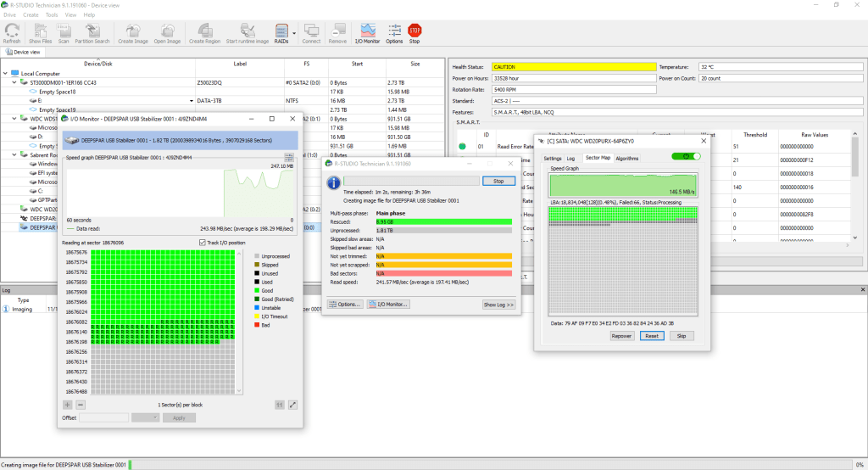Open the I/O Monitor from the toolbar
Image resolution: width=868 pixels, height=470 pixels.
(x=367, y=33)
